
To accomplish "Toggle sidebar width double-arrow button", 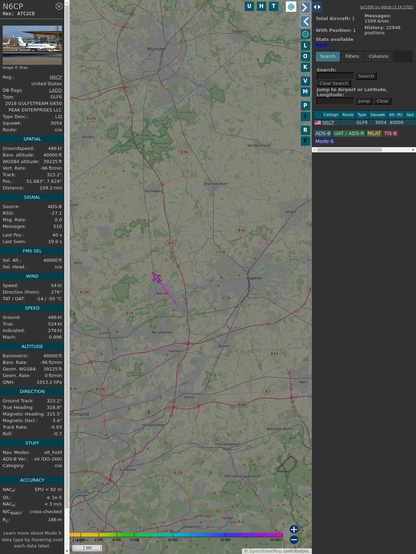I will [x=317, y=7].
